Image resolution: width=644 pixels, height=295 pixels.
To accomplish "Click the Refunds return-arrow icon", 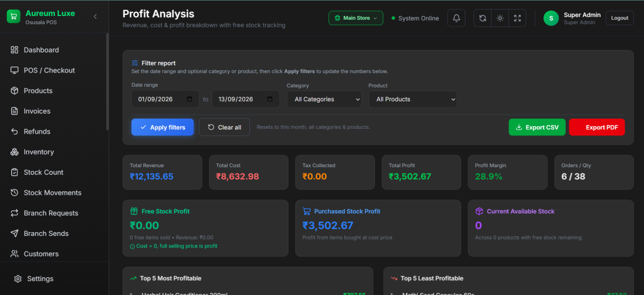I will tap(14, 132).
